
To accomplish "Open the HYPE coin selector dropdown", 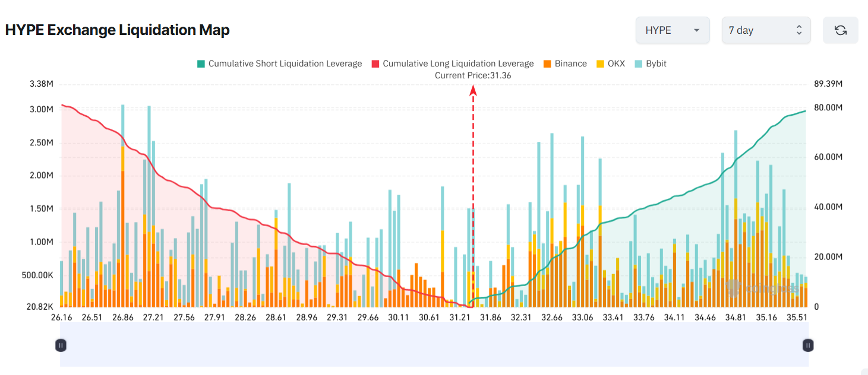I will 672,30.
